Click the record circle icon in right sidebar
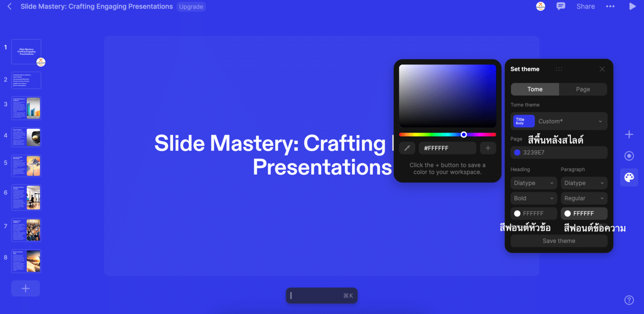Image resolution: width=644 pixels, height=314 pixels. [629, 155]
